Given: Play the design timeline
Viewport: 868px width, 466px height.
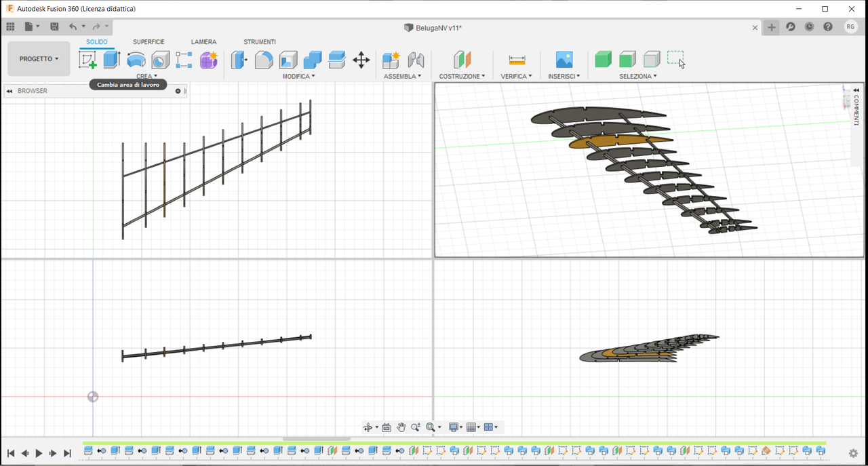Looking at the screenshot, I should [x=39, y=453].
